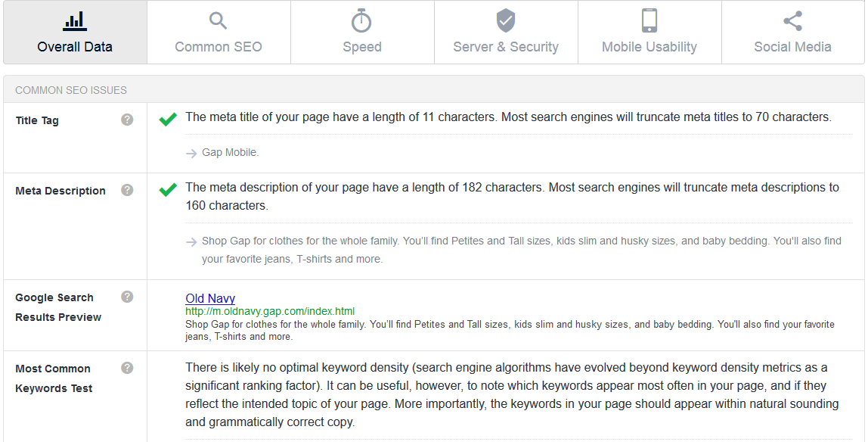The height and width of the screenshot is (442, 868).
Task: Click the green checkmark in Meta Description row
Action: [168, 189]
